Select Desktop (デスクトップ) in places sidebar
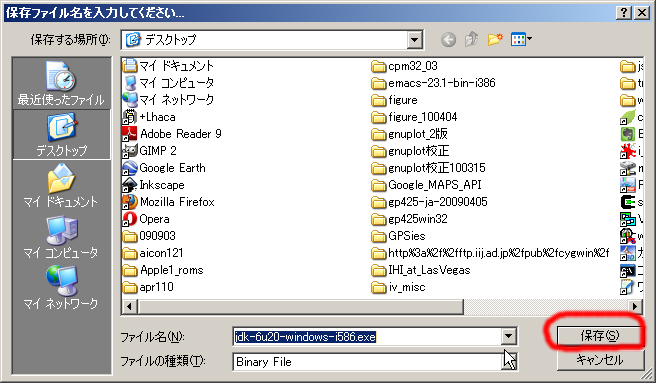Image resolution: width=656 pixels, height=383 pixels. (x=62, y=134)
